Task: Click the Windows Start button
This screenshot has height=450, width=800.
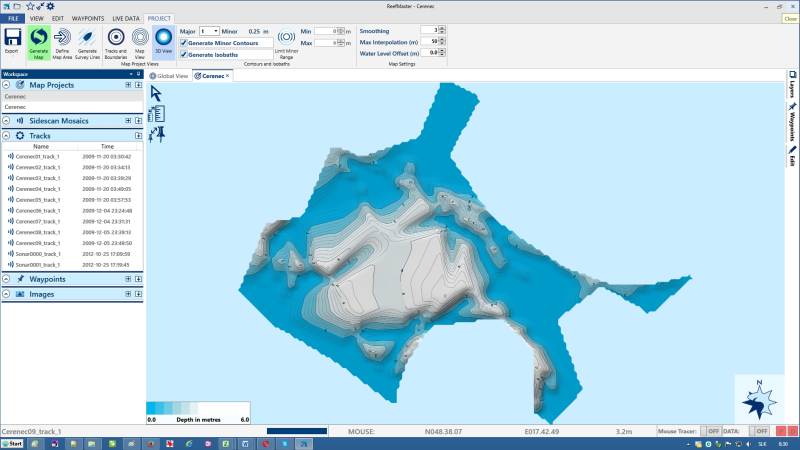Action: click(13, 443)
